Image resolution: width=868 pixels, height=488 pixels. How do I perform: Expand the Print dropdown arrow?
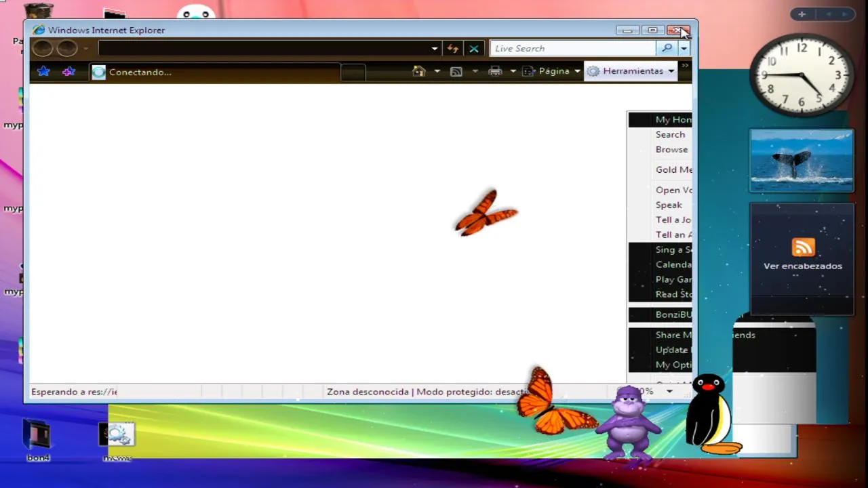[x=513, y=71]
